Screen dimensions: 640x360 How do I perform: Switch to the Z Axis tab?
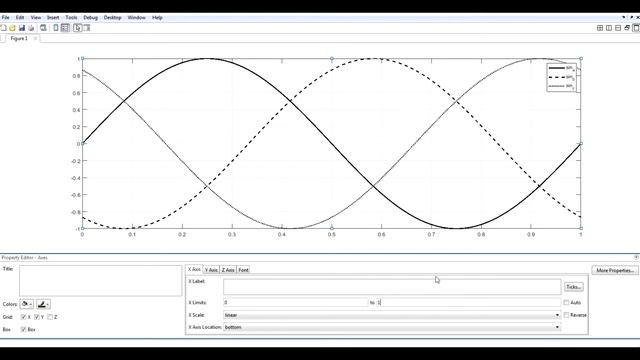(x=228, y=270)
